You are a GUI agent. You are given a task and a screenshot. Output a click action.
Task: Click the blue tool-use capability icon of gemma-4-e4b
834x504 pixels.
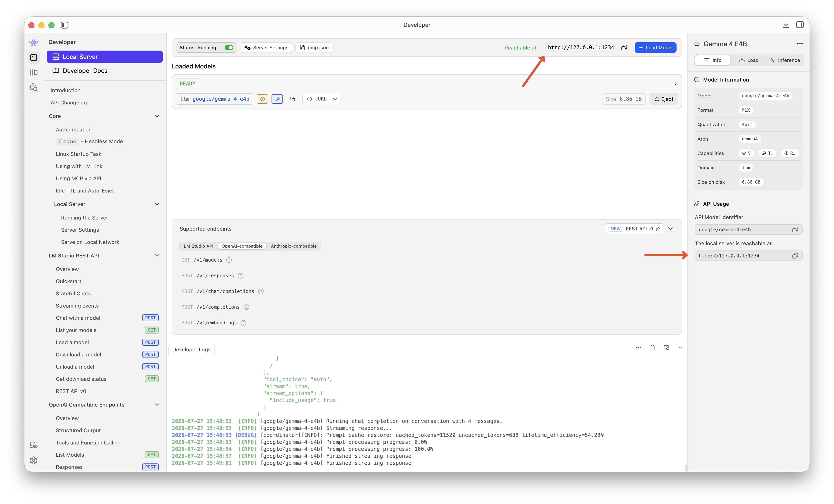277,99
